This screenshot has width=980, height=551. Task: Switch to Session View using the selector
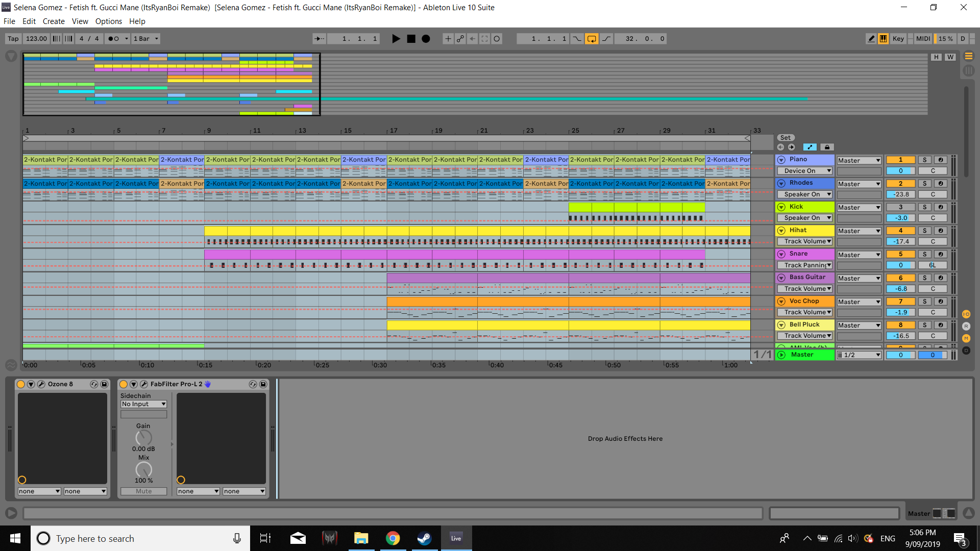pyautogui.click(x=968, y=71)
